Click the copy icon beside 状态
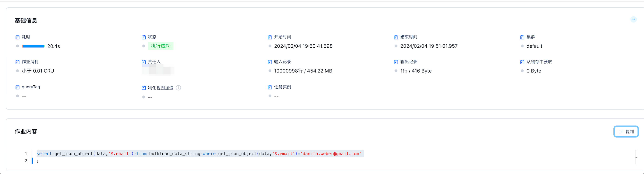The height and width of the screenshot is (174, 644). [144, 37]
